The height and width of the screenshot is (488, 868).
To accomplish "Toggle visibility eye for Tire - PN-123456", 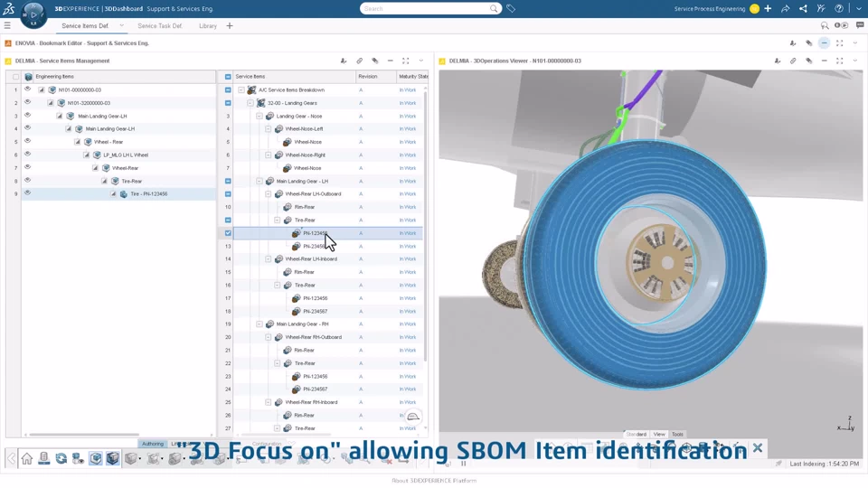I will [x=27, y=193].
